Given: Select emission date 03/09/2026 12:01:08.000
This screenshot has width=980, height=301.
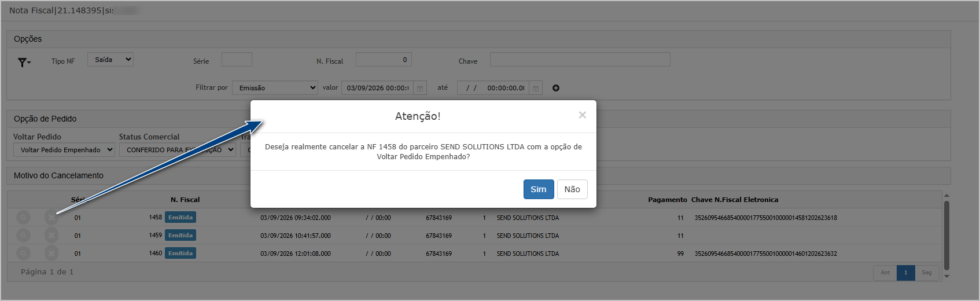Looking at the screenshot, I should point(296,254).
